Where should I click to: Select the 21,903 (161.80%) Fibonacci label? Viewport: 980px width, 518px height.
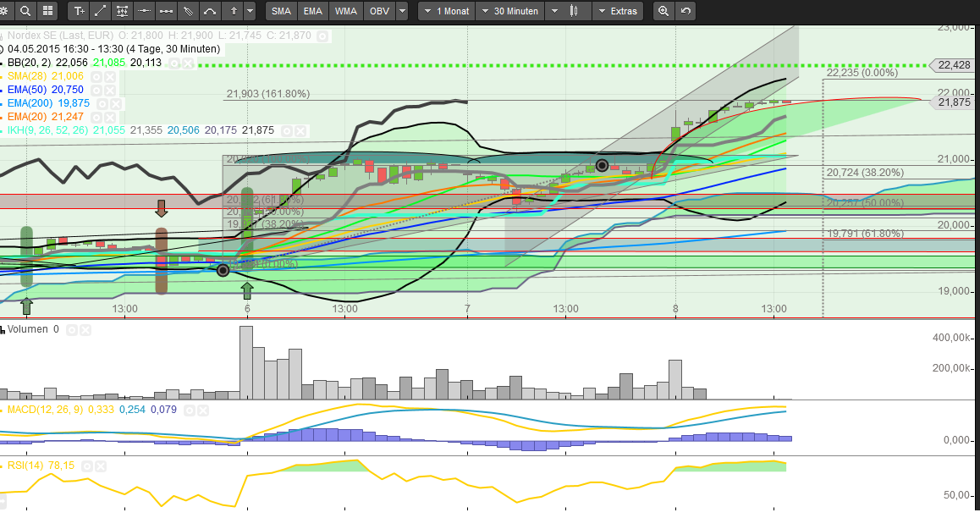[x=268, y=94]
